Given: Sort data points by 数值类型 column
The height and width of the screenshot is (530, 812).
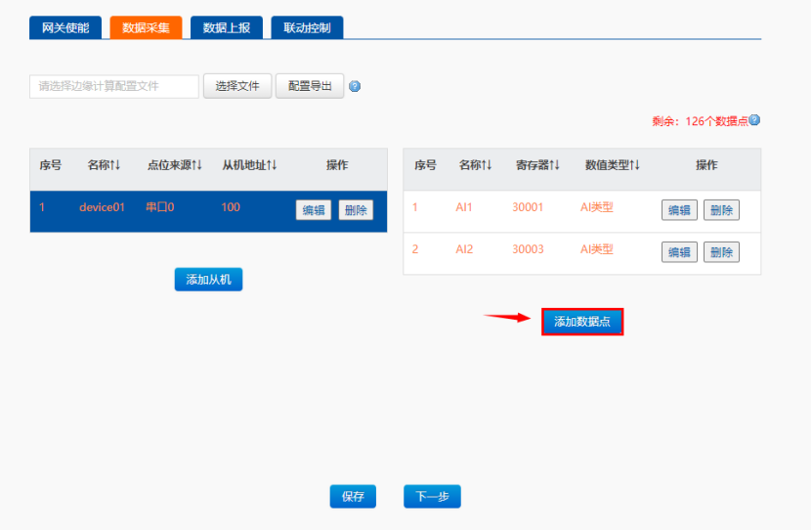Looking at the screenshot, I should click(x=612, y=165).
